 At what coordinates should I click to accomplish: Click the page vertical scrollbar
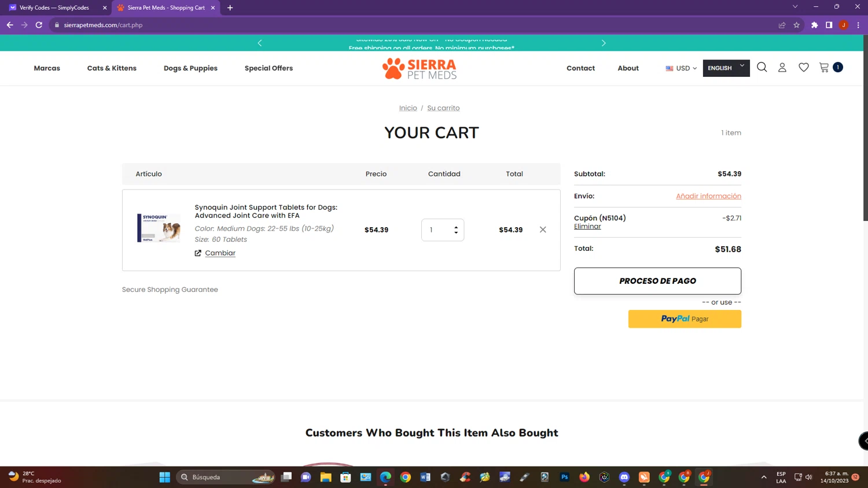865,127
